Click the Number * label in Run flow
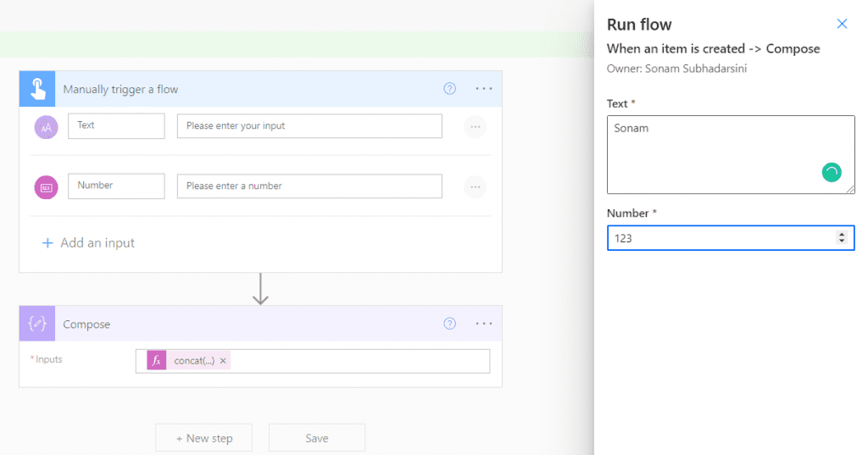868x455 pixels. click(632, 214)
